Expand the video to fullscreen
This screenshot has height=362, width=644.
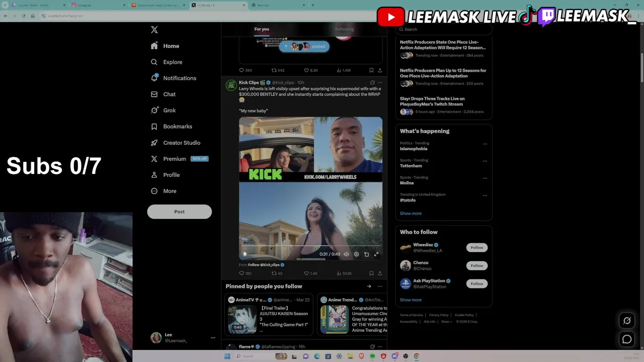pyautogui.click(x=376, y=254)
